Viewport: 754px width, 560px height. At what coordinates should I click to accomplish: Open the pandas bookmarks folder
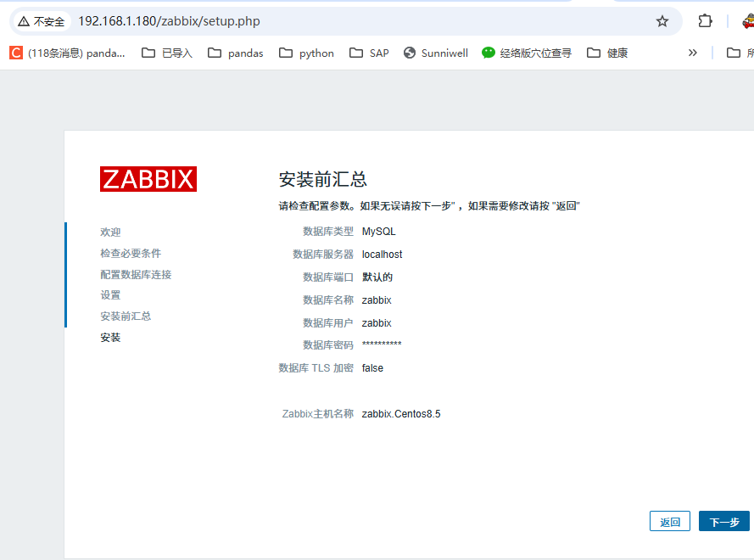pos(235,53)
